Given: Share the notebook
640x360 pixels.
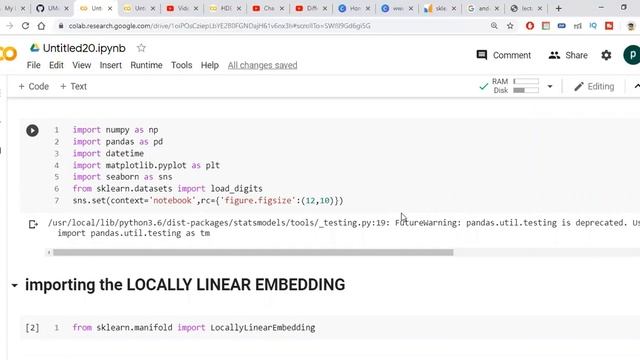Looking at the screenshot, I should coord(568,55).
